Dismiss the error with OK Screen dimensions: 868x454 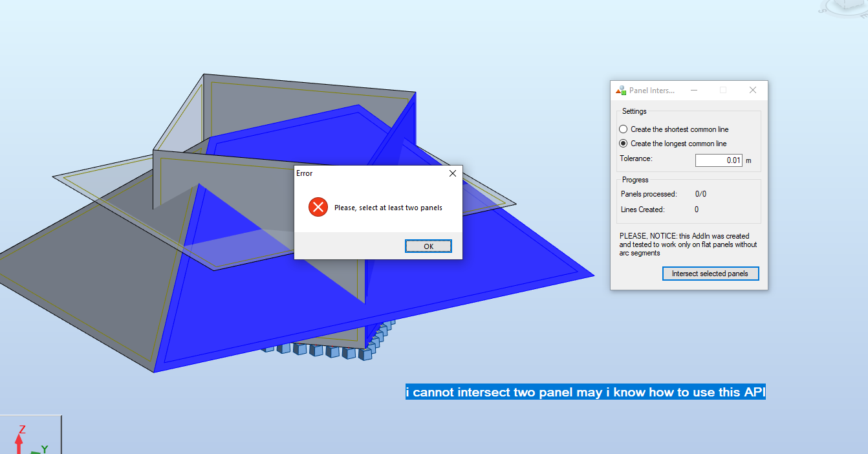click(x=428, y=246)
